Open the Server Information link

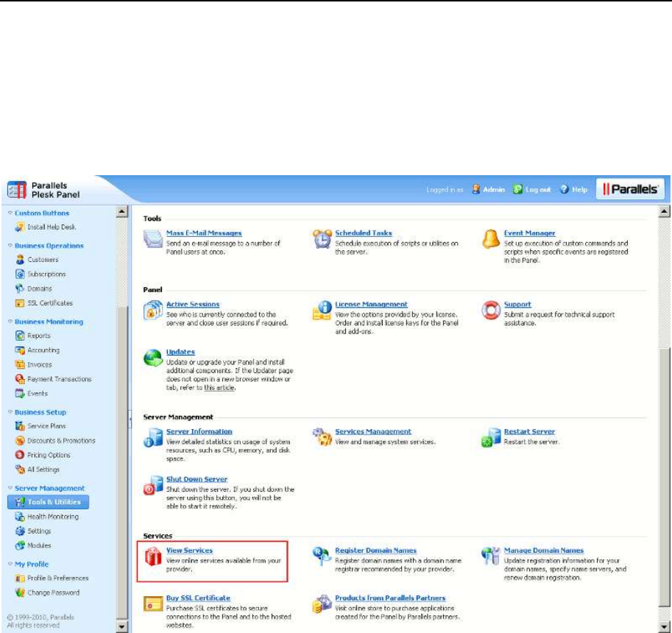(x=199, y=431)
